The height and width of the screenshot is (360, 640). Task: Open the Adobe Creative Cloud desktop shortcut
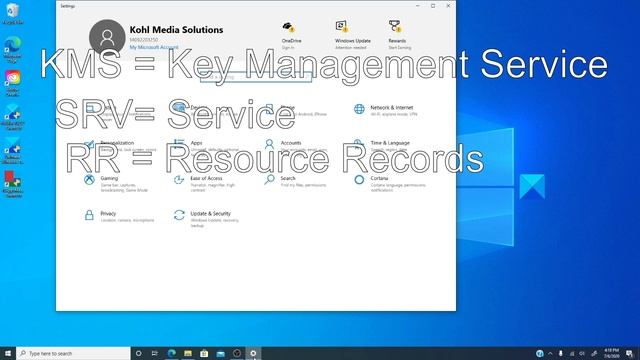point(13,83)
